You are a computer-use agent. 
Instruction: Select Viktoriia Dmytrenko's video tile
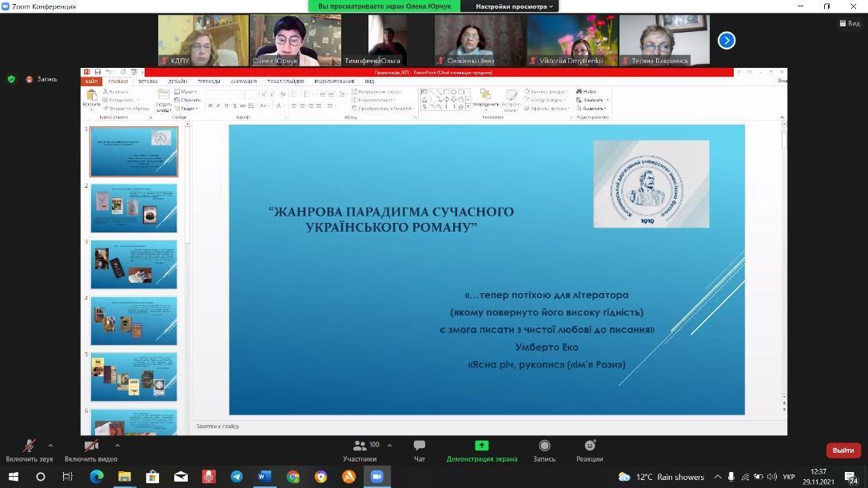coord(571,40)
